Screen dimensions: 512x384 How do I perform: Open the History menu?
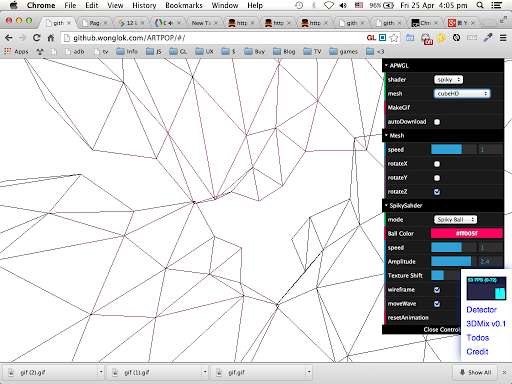pos(144,5)
